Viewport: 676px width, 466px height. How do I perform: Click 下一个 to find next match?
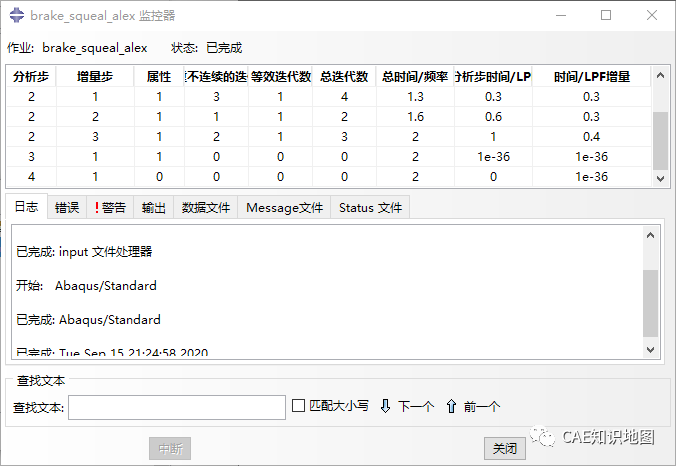(x=416, y=407)
